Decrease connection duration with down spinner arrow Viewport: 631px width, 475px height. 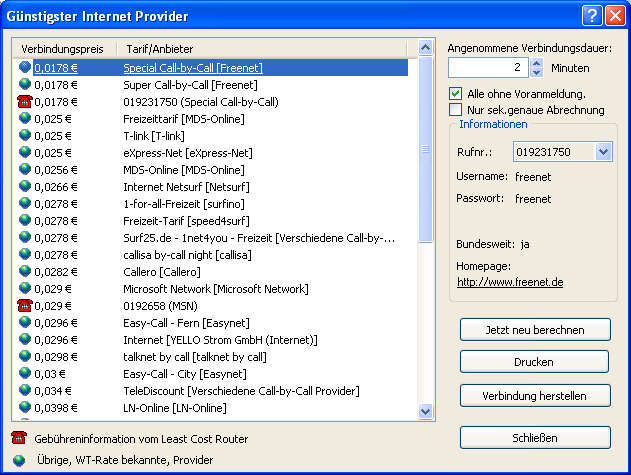point(536,72)
